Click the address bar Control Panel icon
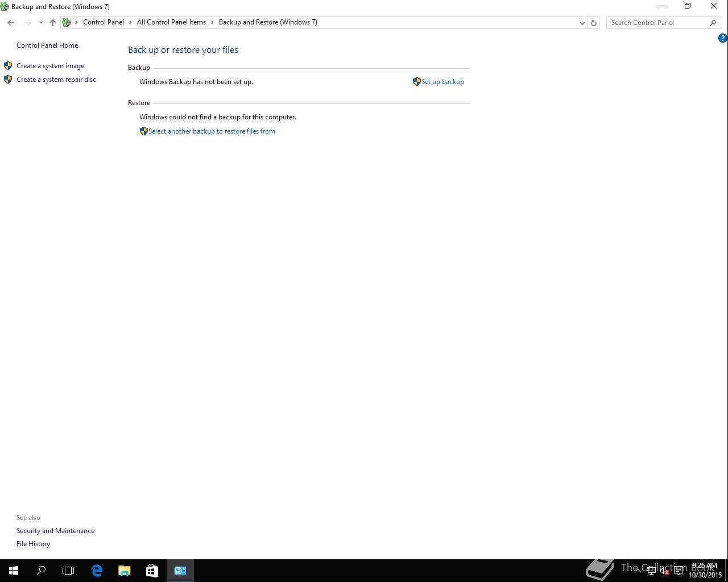 coord(67,23)
